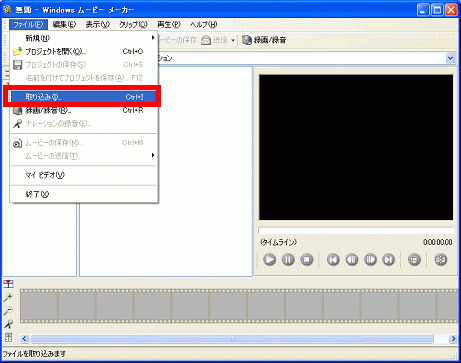This screenshot has width=461, height=363.
Task: Choose プロジェクトを開く(O) from the File menu
Action: pyautogui.click(x=84, y=51)
